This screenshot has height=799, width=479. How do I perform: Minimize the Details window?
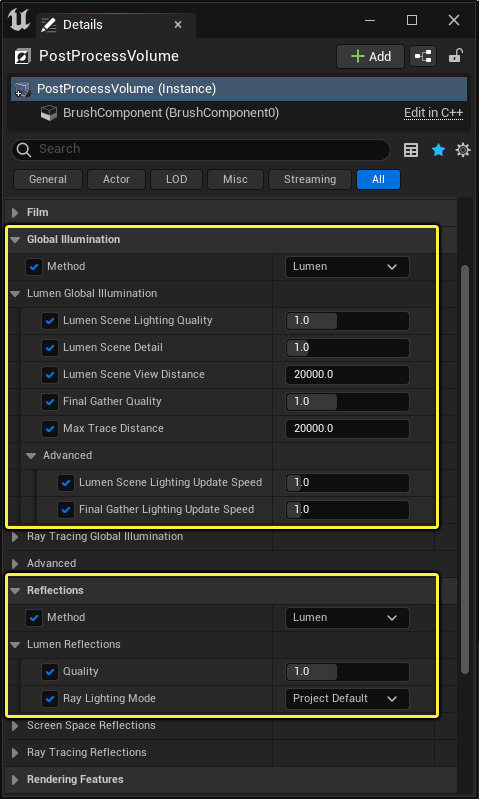click(370, 20)
